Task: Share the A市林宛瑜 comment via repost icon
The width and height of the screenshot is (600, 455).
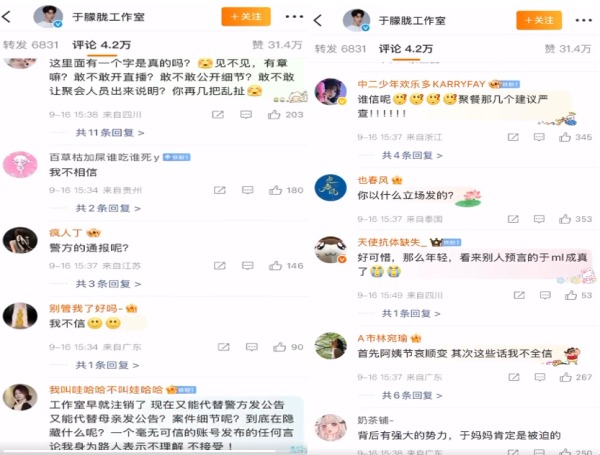Action: (514, 377)
